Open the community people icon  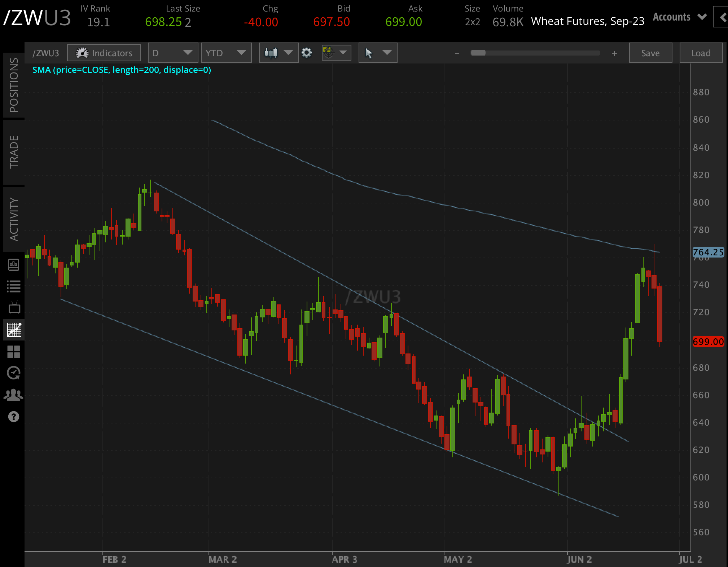pos(13,395)
